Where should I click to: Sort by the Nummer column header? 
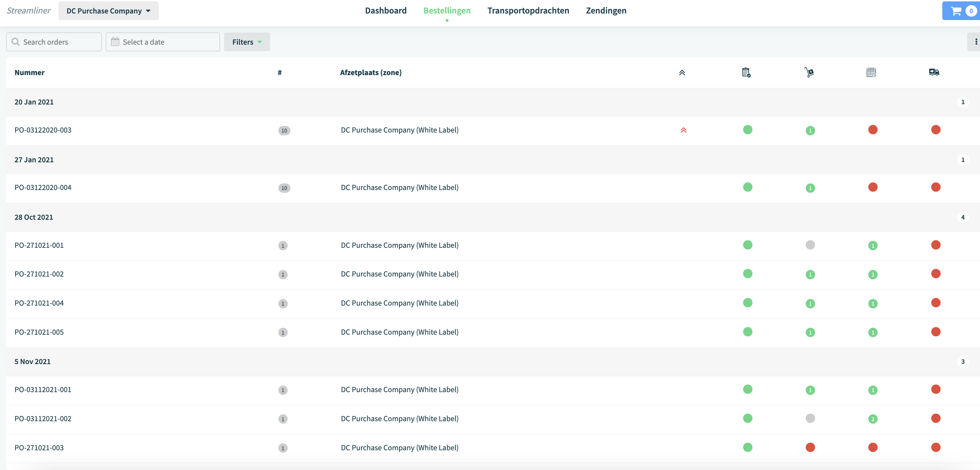pyautogui.click(x=30, y=72)
